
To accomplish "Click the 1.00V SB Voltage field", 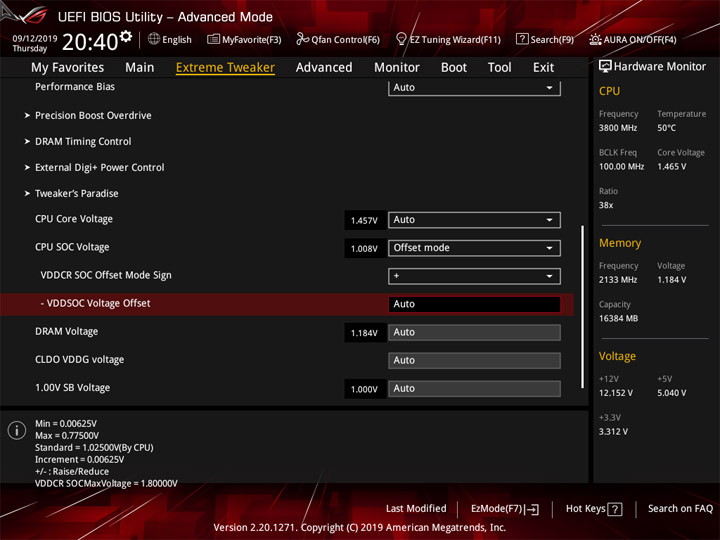I will click(x=474, y=388).
